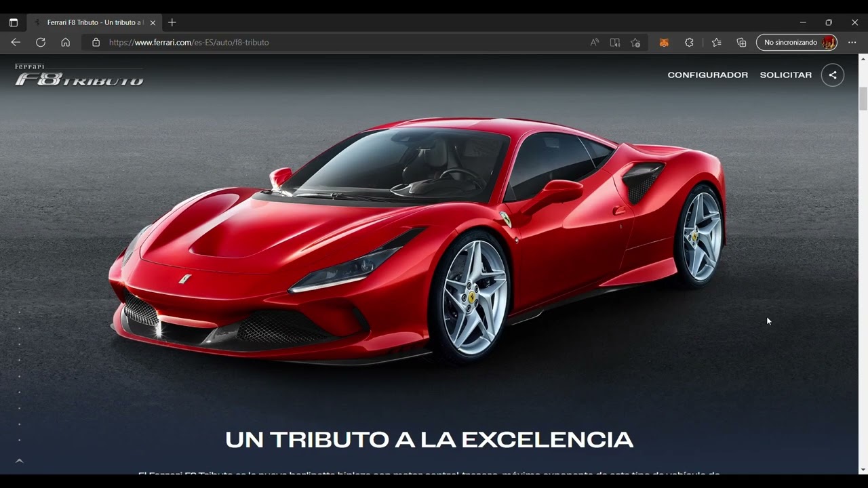Open the Immersive reader view
Image resolution: width=868 pixels, height=488 pixels.
click(615, 42)
